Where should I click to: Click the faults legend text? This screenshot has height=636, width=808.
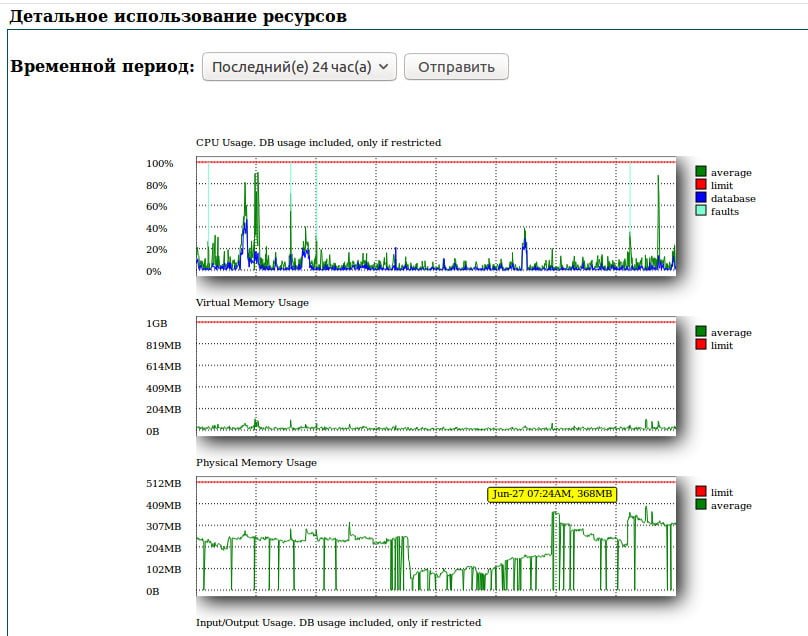(725, 211)
